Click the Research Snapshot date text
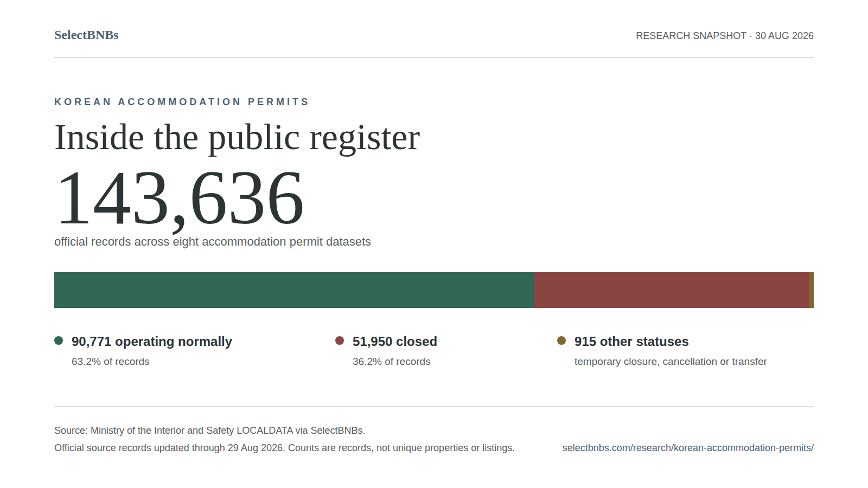Viewport: 868px width, 488px height. [725, 36]
